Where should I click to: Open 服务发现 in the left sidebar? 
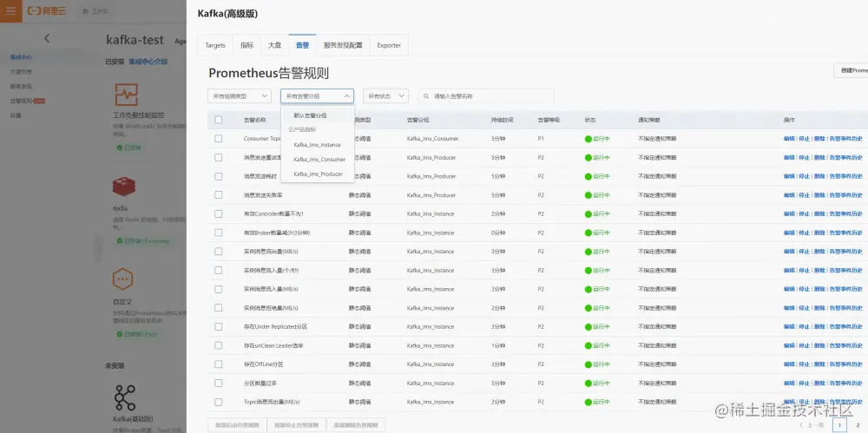[x=21, y=87]
